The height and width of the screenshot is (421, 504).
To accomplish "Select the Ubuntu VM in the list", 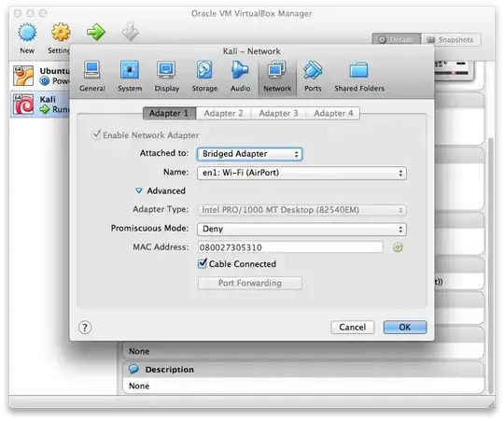I will click(x=40, y=76).
